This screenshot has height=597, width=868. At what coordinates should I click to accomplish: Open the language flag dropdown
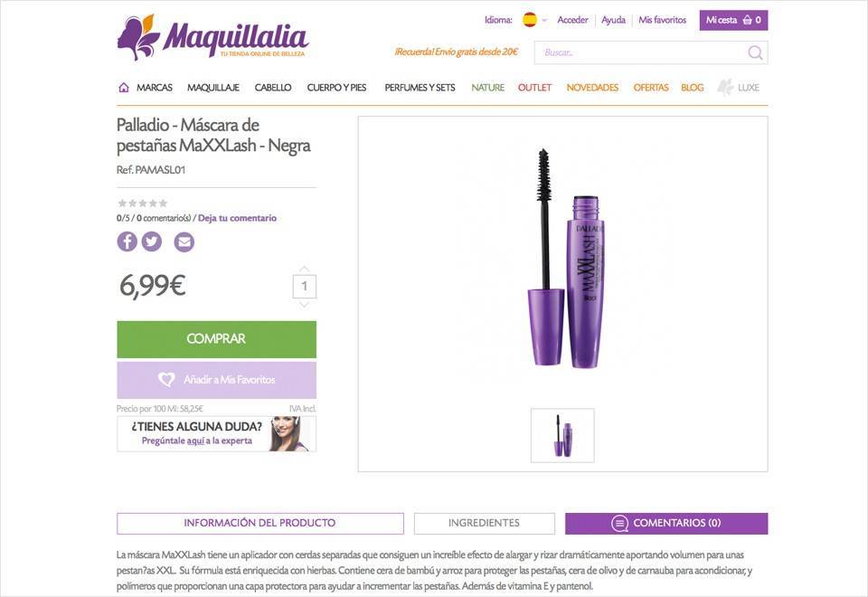coord(534,20)
